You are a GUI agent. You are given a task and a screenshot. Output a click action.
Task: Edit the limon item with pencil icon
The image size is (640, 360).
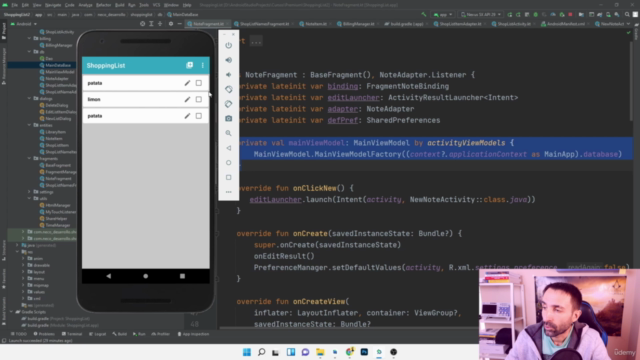pos(187,99)
